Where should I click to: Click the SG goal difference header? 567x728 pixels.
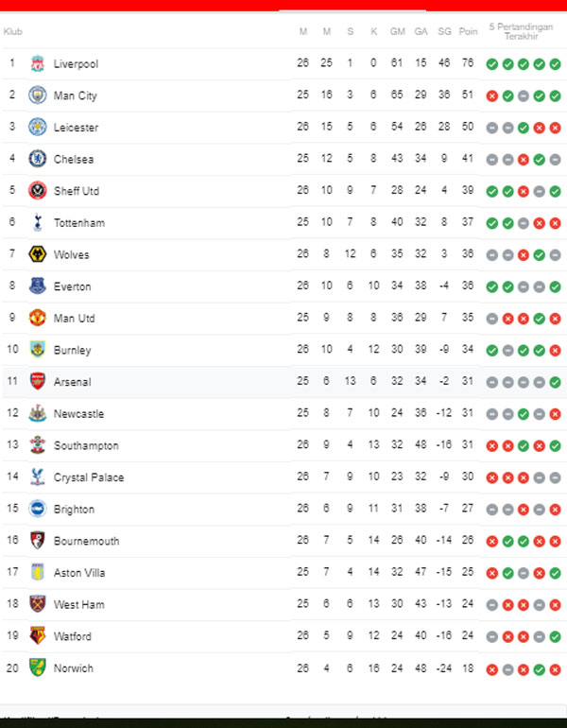[444, 31]
